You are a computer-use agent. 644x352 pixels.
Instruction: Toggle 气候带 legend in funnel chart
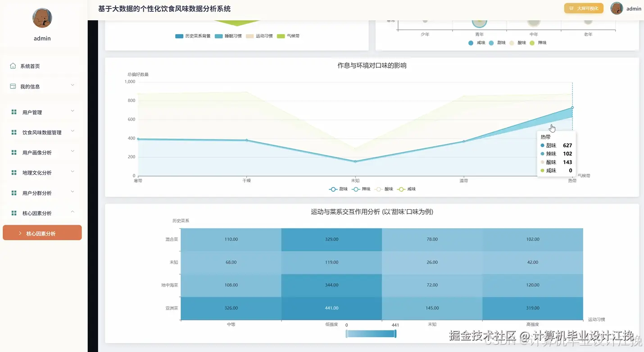288,36
